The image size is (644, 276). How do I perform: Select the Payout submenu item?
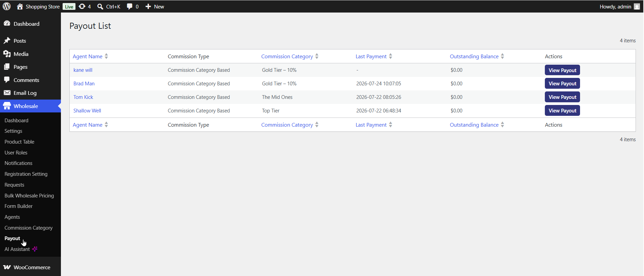pos(12,238)
